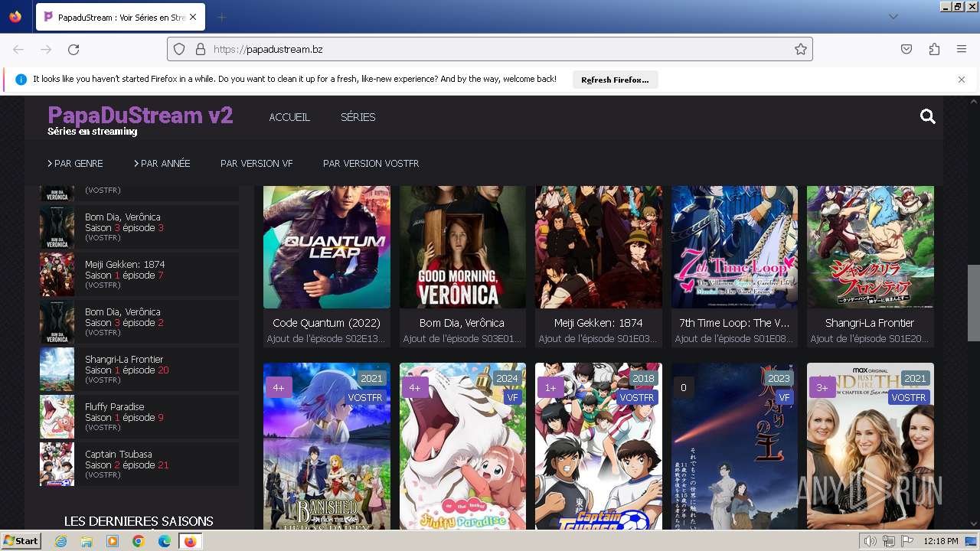Open the ACCUEIL menu item
This screenshot has height=551, width=980.
[289, 117]
